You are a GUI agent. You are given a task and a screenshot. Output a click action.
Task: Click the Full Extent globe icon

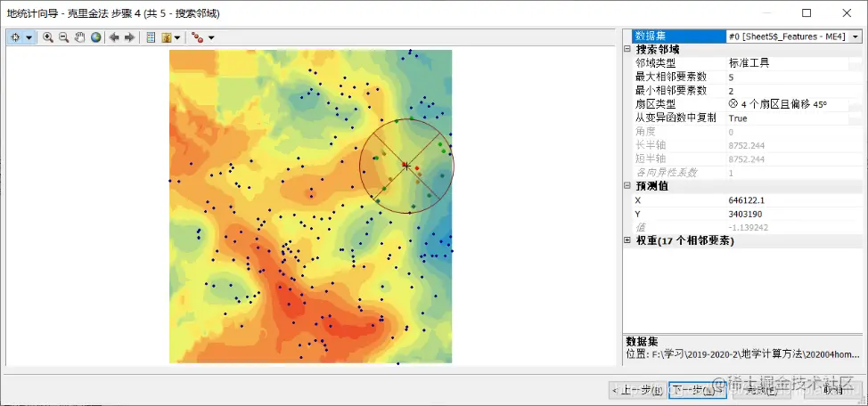(x=96, y=37)
